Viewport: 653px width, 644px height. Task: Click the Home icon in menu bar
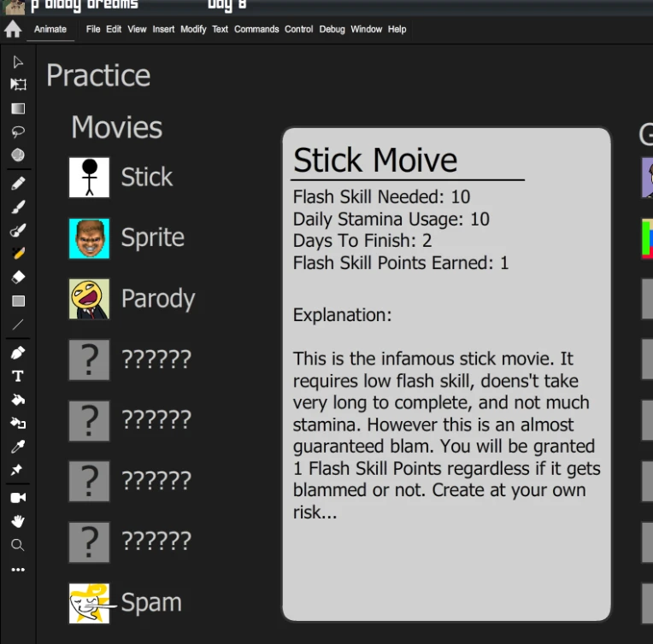(x=13, y=29)
